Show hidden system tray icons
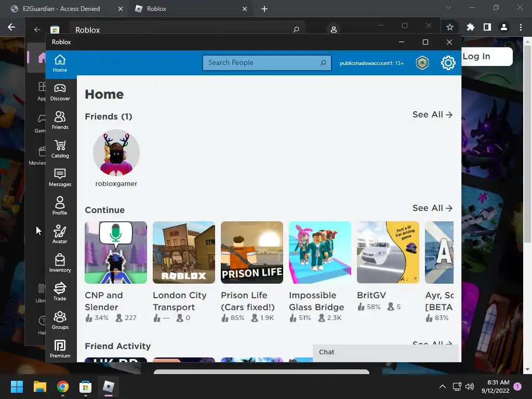The height and width of the screenshot is (399, 532). tap(443, 387)
